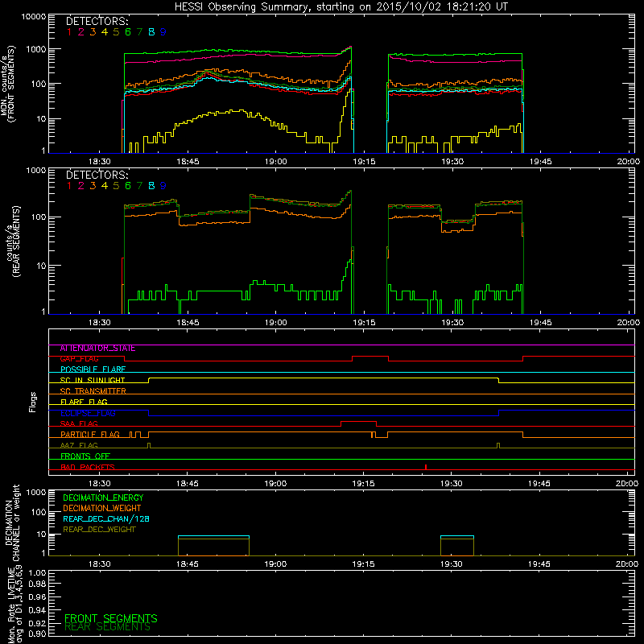
Task: Click the REAR_DEC_CHAN/128 legend entry
Action: point(106,519)
